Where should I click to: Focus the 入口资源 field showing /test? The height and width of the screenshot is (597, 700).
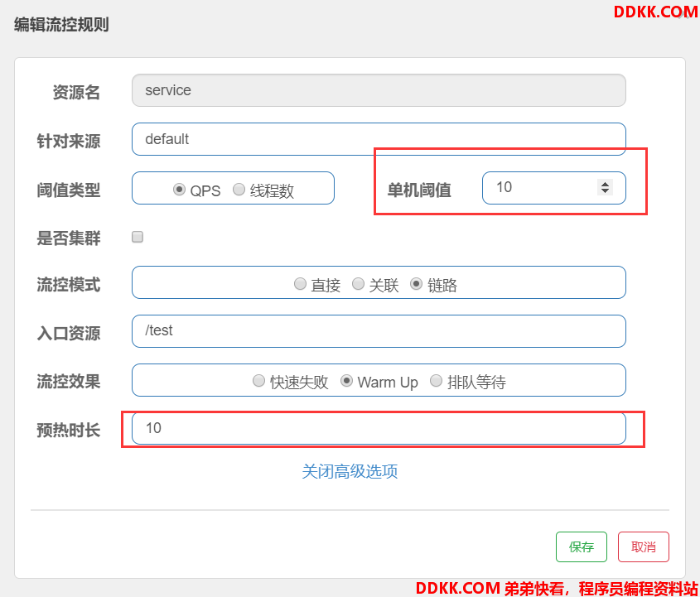point(379,331)
